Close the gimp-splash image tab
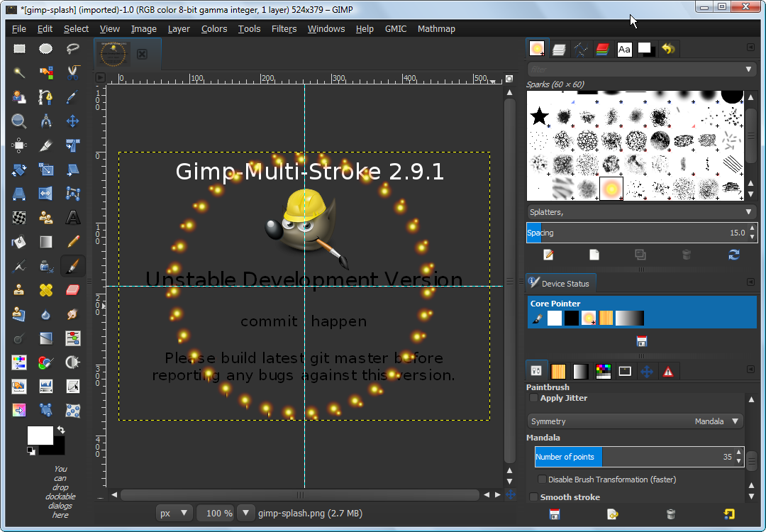Viewport: 766px width, 532px height. pos(142,54)
